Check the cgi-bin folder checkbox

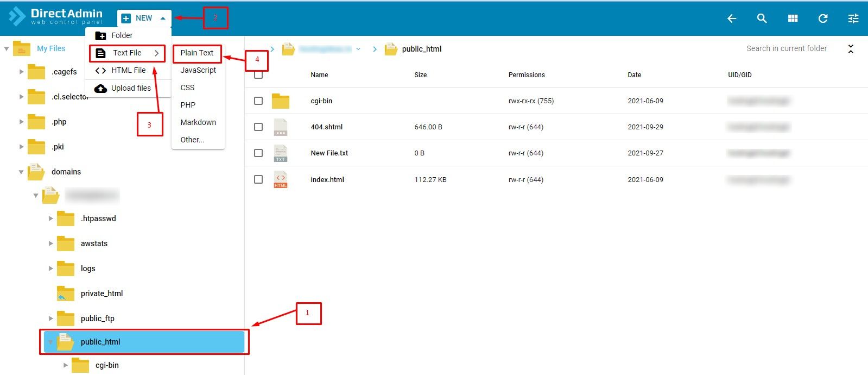[258, 101]
